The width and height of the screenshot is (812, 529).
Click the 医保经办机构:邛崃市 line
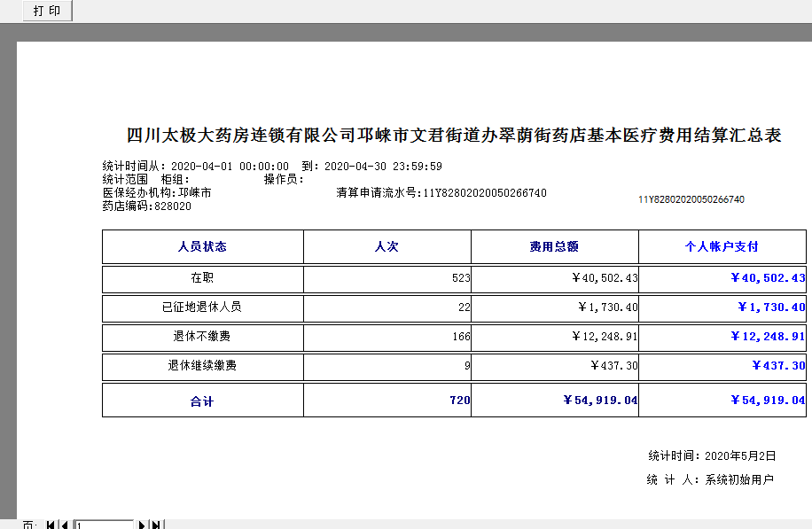(x=157, y=192)
